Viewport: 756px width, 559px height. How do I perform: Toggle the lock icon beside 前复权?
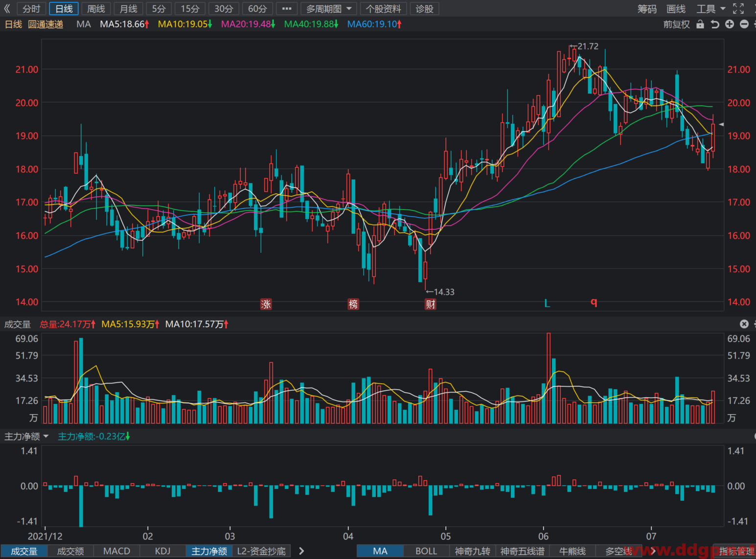pyautogui.click(x=700, y=24)
